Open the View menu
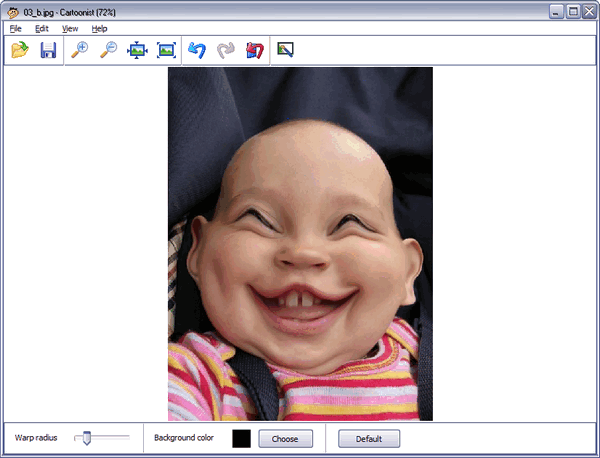The width and height of the screenshot is (600, 458). (70, 29)
